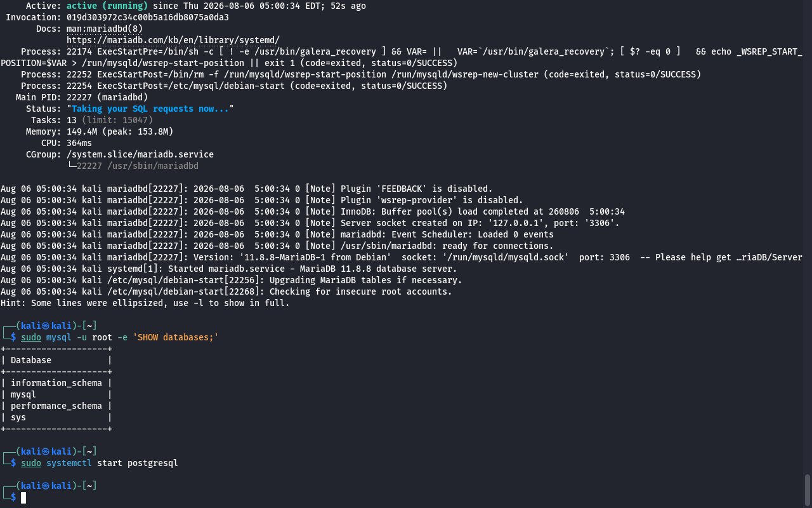Image resolution: width=812 pixels, height=508 pixels.
Task: Select the information_schema database row
Action: 56,383
